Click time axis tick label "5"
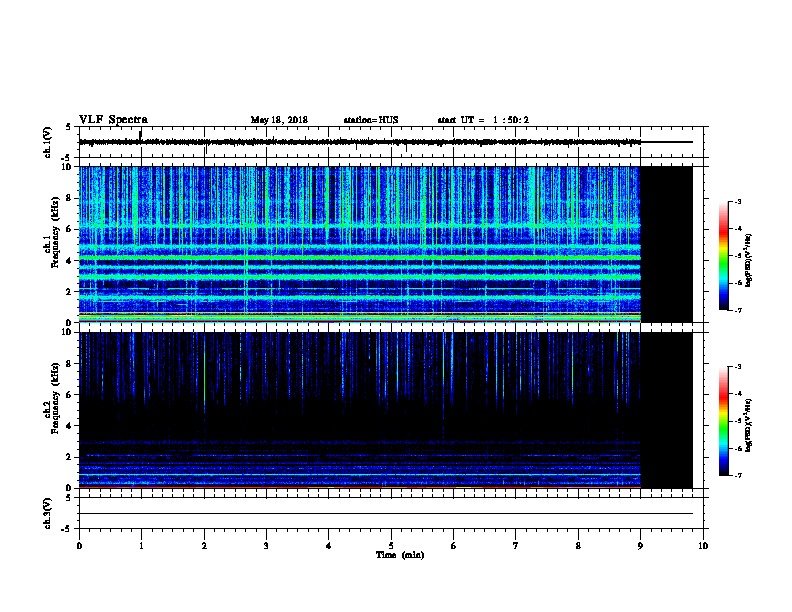Image resolution: width=792 pixels, height=612 pixels. coord(391,545)
